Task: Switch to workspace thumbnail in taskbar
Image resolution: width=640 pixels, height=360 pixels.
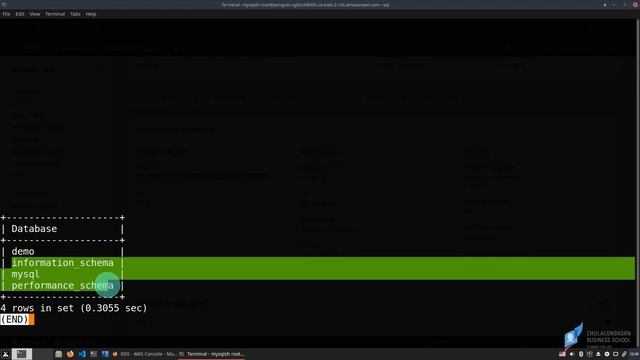Action: pos(22,354)
